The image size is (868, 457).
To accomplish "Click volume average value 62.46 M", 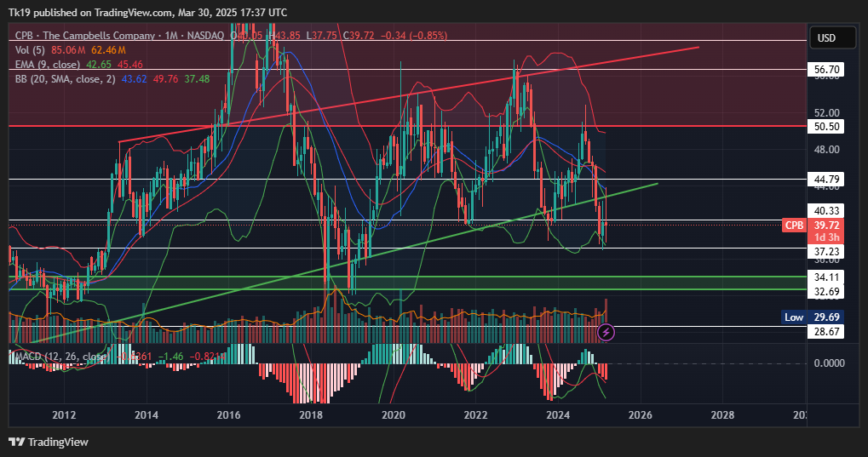I will (x=108, y=50).
